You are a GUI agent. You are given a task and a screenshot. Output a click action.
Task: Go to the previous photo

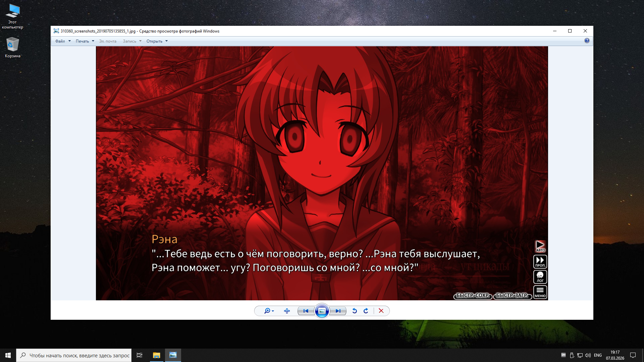point(306,311)
